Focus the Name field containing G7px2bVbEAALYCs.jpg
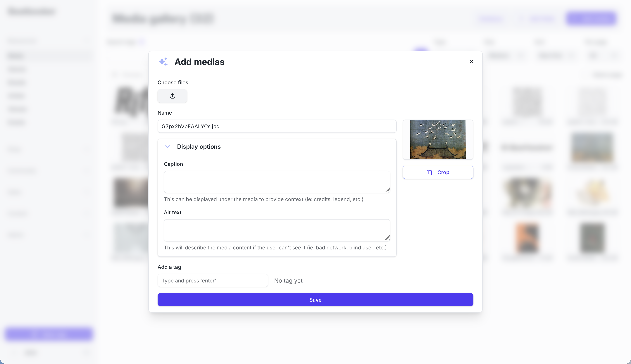 (x=277, y=127)
